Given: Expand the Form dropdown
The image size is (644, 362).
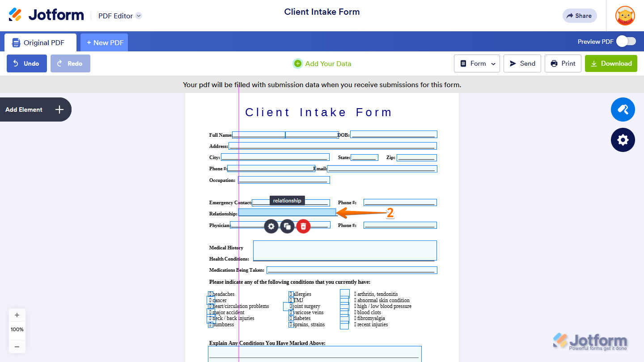Looking at the screenshot, I should tap(477, 63).
